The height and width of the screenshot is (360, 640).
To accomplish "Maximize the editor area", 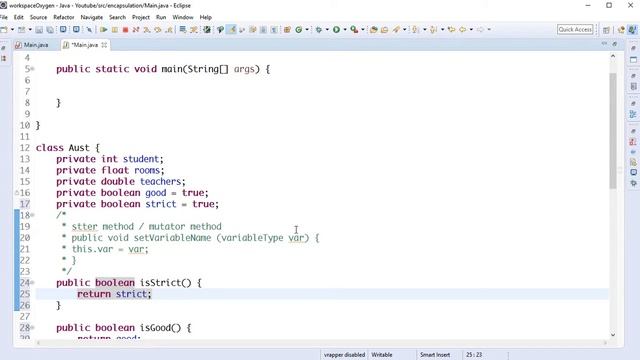I will click(x=614, y=44).
